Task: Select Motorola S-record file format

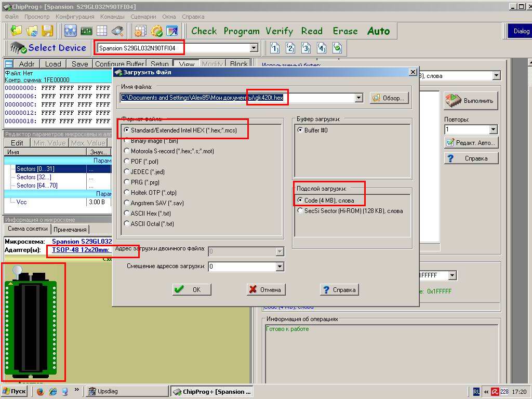Action: (x=169, y=151)
